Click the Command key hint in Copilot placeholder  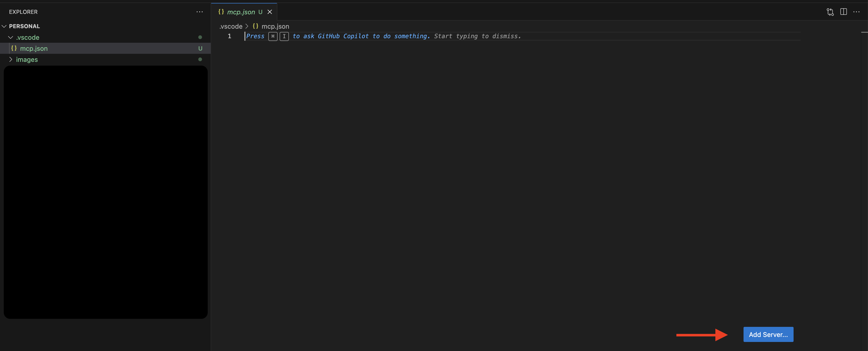click(x=273, y=36)
